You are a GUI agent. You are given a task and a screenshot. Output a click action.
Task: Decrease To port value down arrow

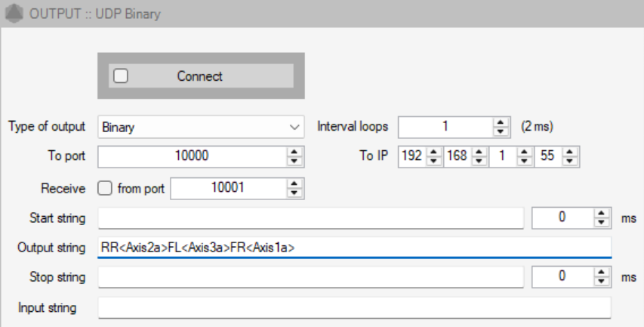tap(294, 161)
